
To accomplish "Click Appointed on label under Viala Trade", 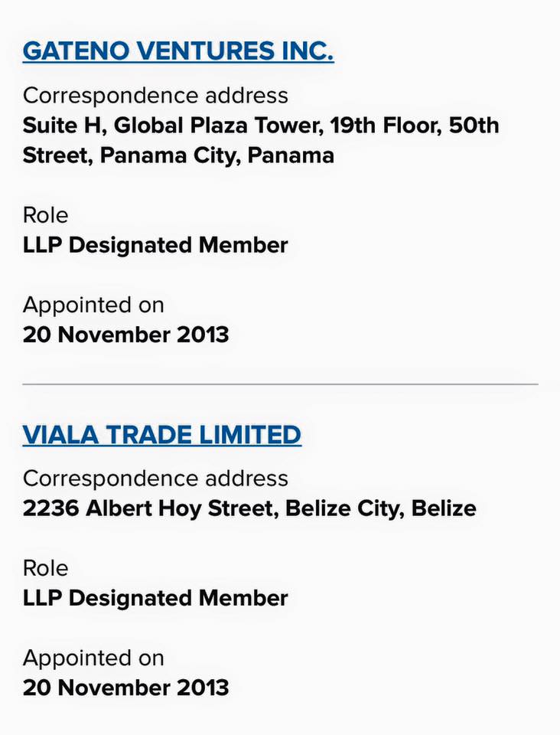I will (93, 658).
